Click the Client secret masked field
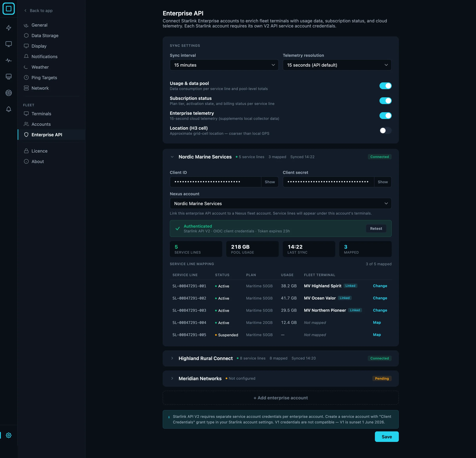476x458 pixels. 328,182
